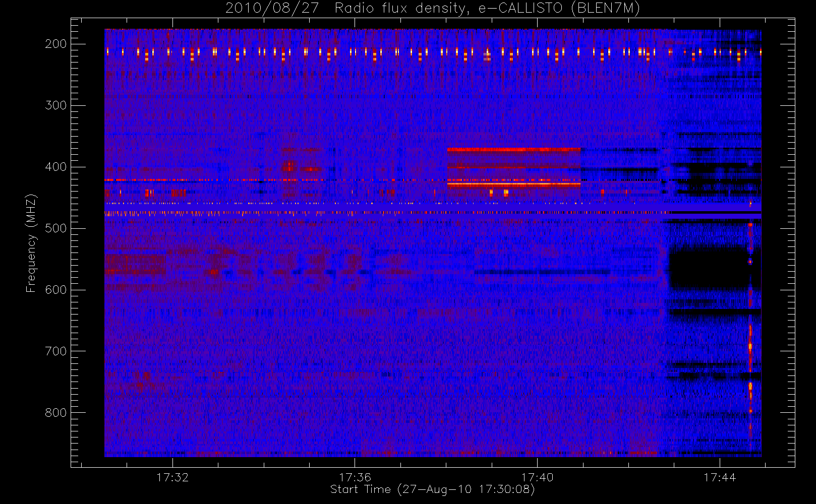Click the 800 frequency tick label

(x=55, y=413)
